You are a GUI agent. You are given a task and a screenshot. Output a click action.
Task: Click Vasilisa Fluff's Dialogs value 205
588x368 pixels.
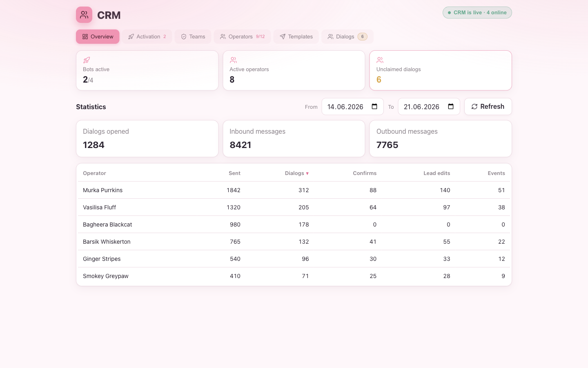pyautogui.click(x=304, y=207)
